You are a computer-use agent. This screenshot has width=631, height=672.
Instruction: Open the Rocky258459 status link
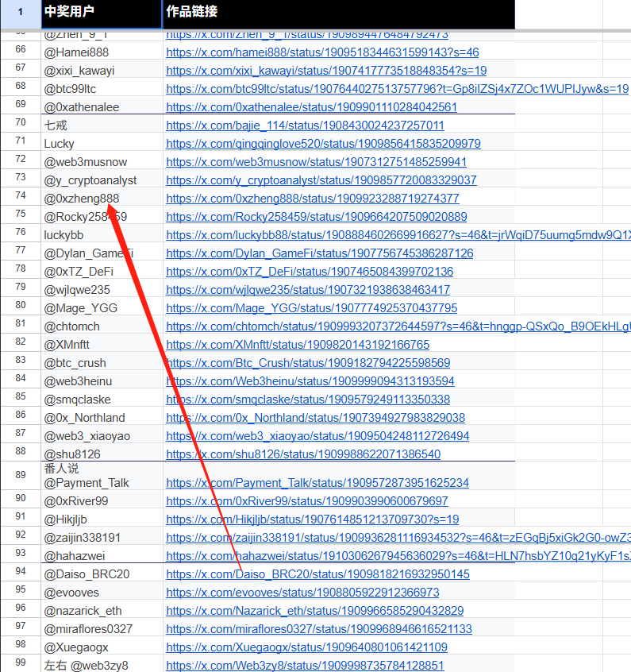point(316,217)
